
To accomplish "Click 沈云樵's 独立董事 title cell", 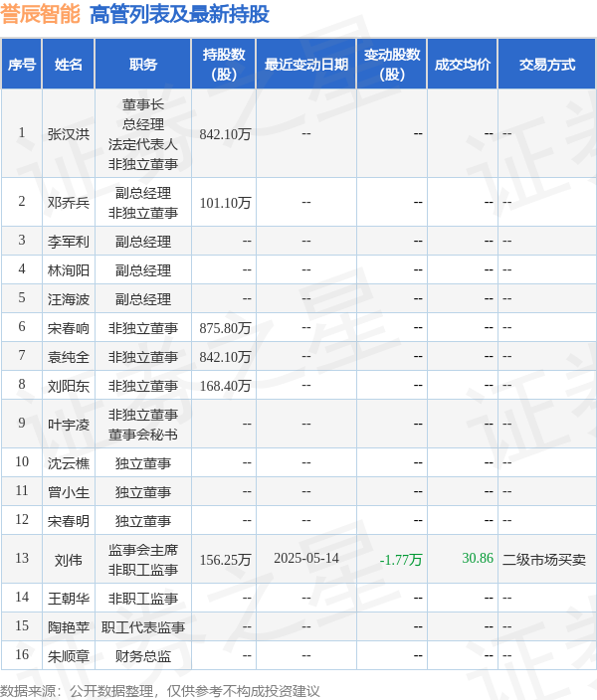I will pos(143,463).
